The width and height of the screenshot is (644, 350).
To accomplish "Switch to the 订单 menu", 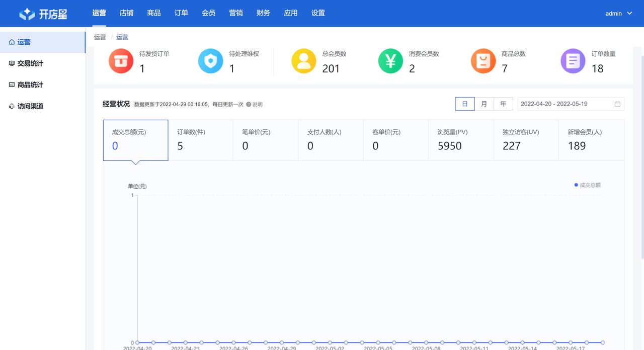I will [181, 13].
